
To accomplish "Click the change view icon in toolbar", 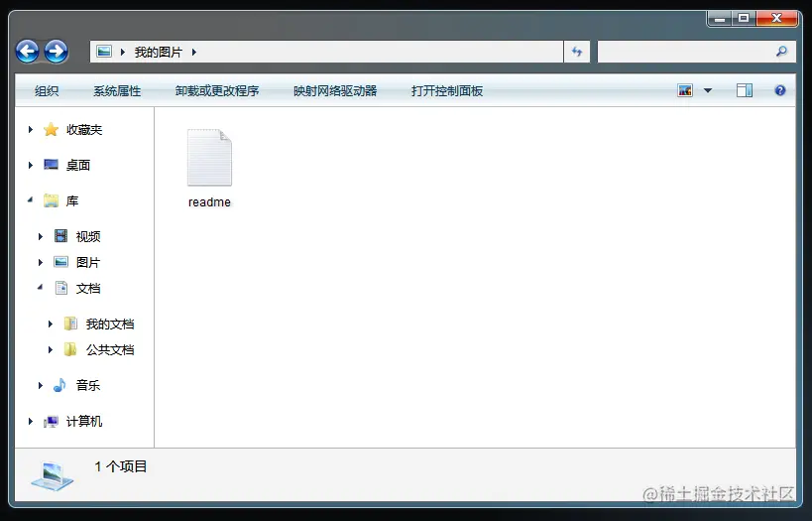I will pos(685,90).
